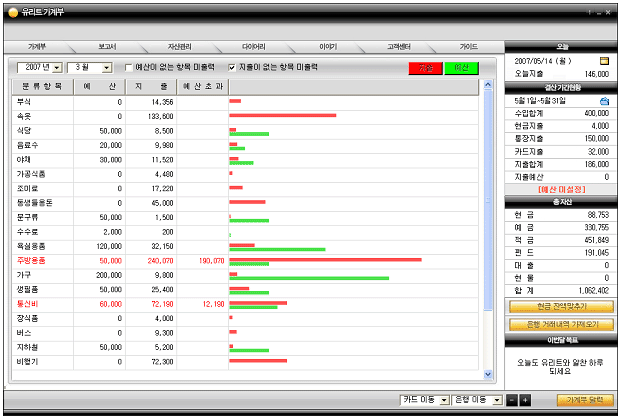Uncheck '지출이 없는 항목 미출력' checkbox
This screenshot has width=621, height=418.
(x=232, y=68)
